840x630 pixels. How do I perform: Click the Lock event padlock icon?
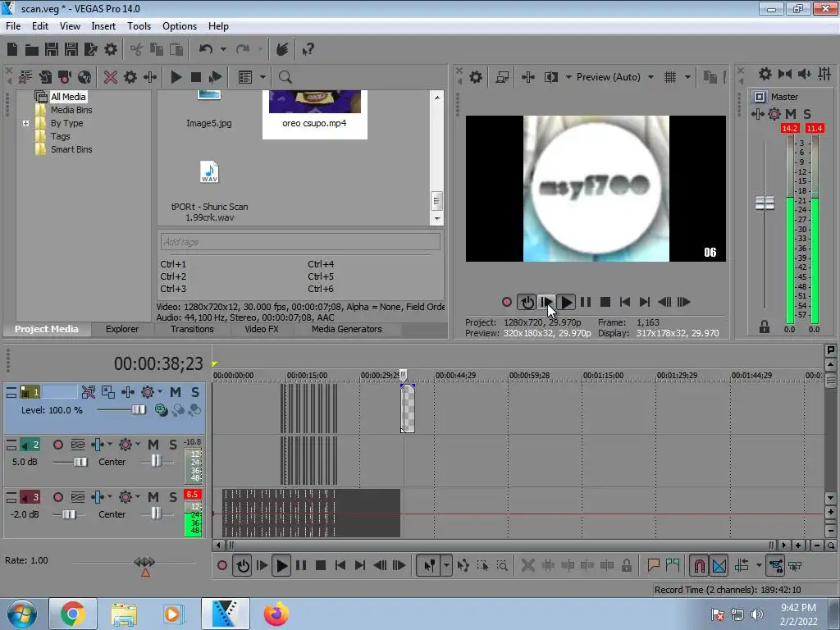[626, 566]
